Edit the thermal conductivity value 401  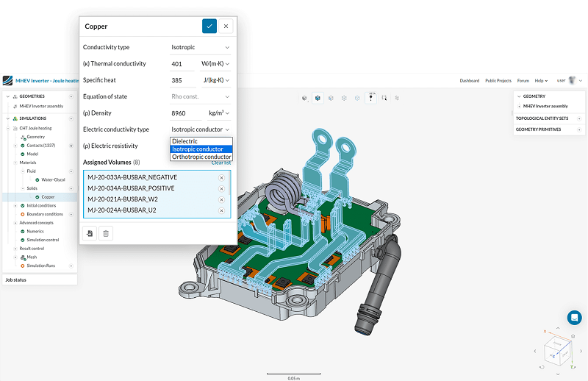coord(182,64)
